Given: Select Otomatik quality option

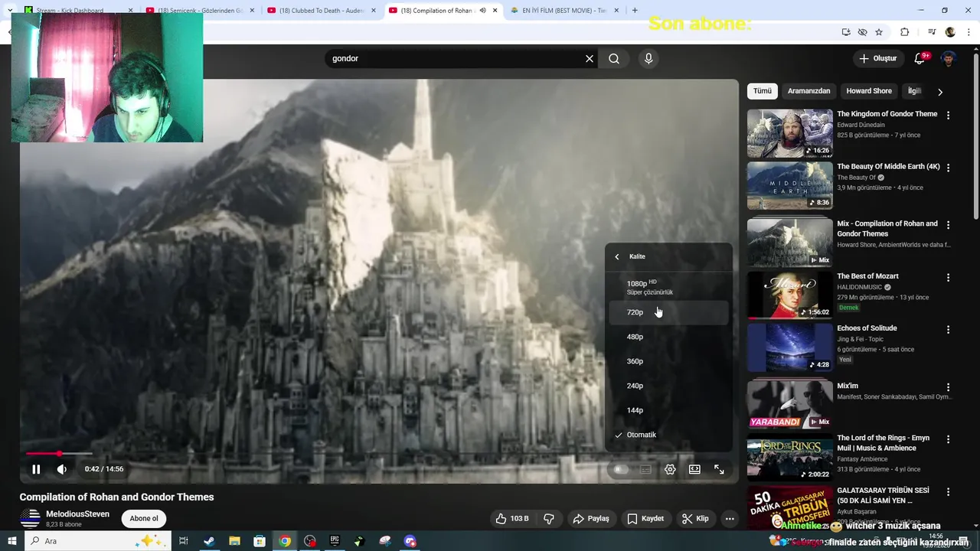Looking at the screenshot, I should (x=668, y=435).
